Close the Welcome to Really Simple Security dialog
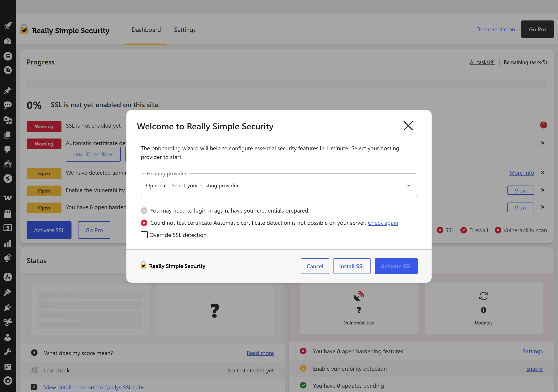 point(408,126)
